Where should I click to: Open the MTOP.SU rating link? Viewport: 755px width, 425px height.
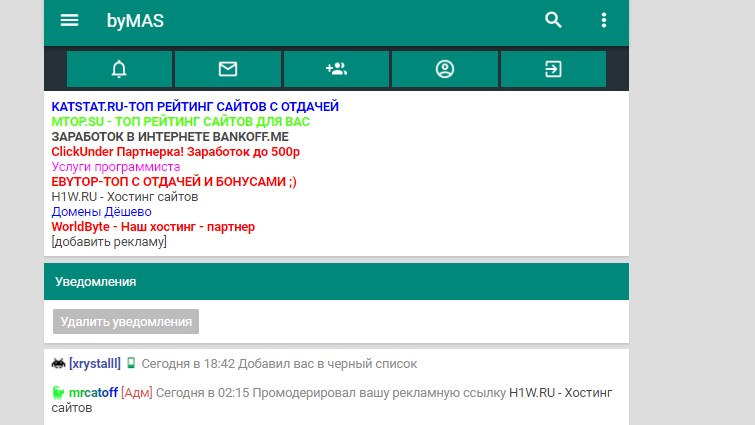[x=180, y=121]
